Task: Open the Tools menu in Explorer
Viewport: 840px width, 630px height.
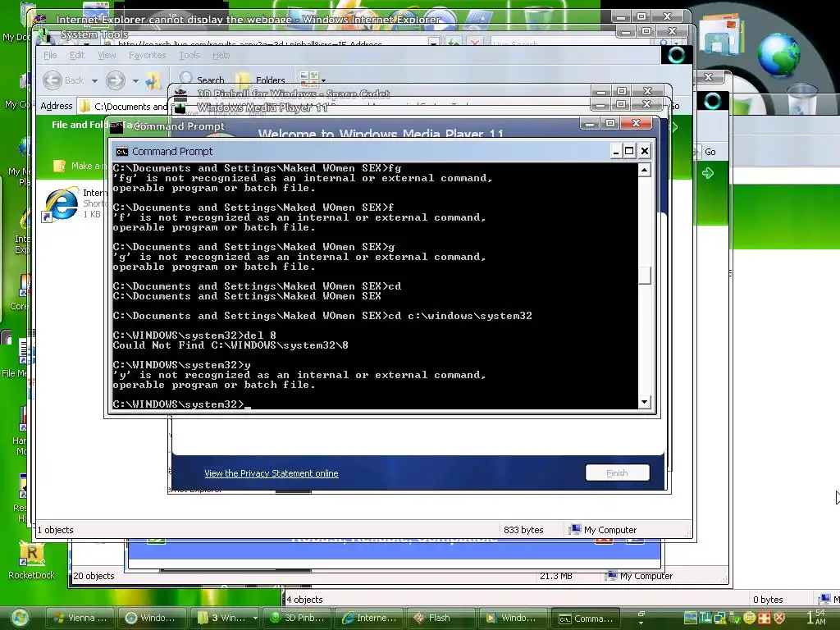Action: 189,55
